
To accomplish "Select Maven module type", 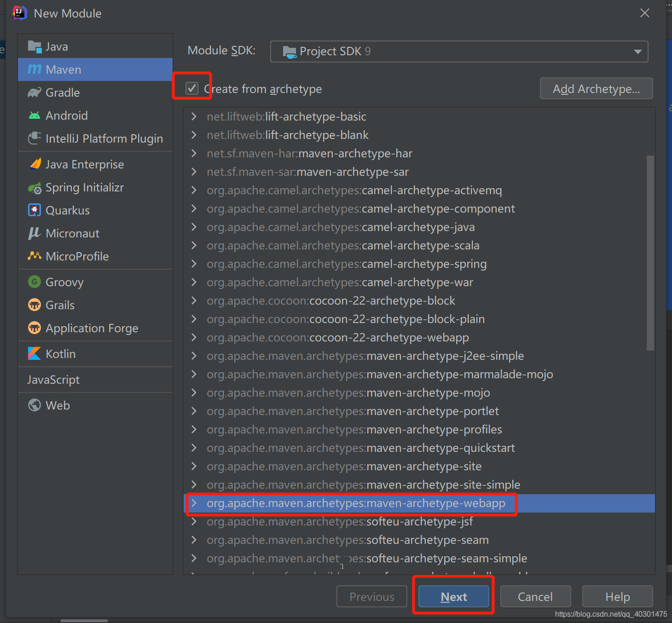I will (x=95, y=69).
